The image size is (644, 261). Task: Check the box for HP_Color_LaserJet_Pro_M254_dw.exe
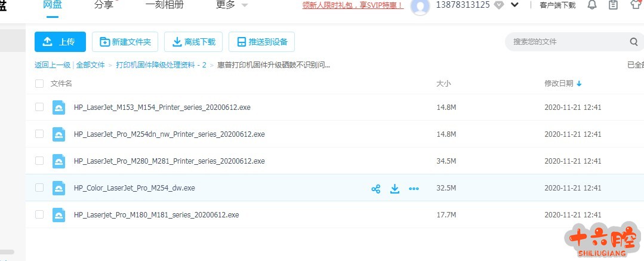pyautogui.click(x=39, y=188)
